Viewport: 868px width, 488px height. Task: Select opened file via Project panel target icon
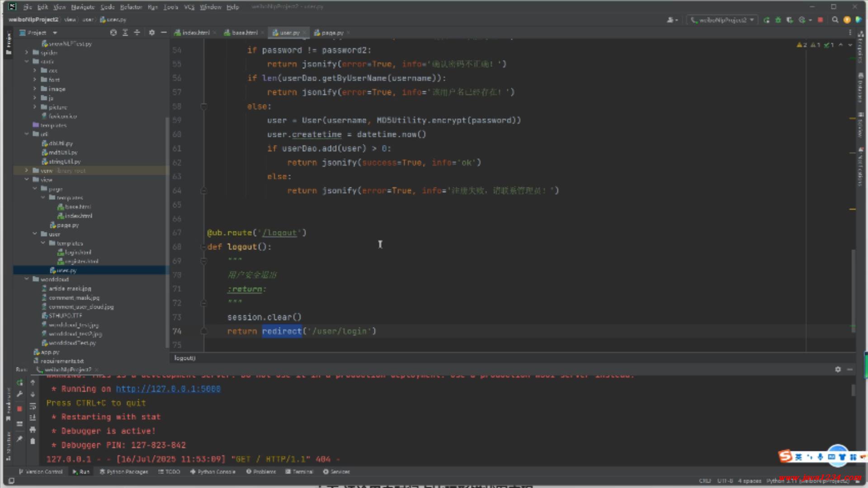113,33
